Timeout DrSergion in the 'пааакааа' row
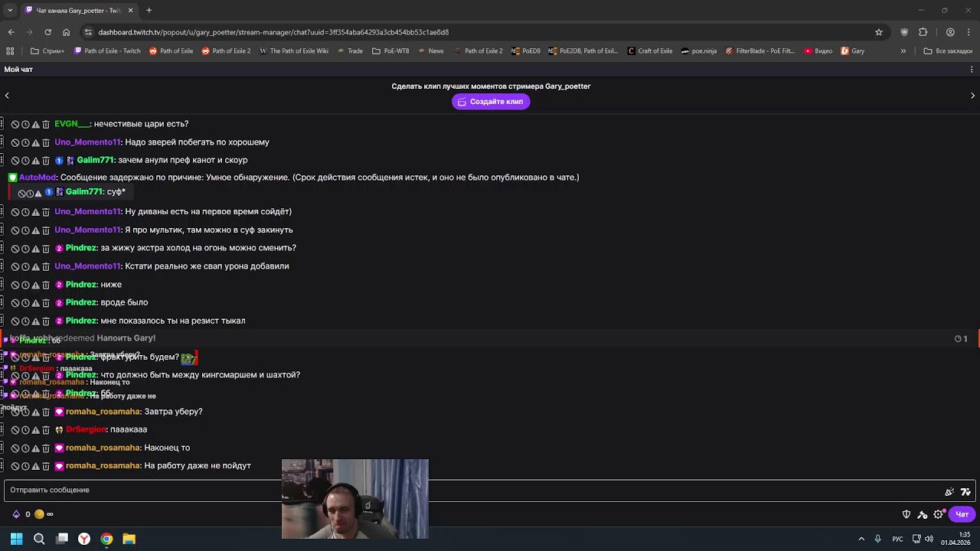The image size is (980, 551). tap(25, 430)
